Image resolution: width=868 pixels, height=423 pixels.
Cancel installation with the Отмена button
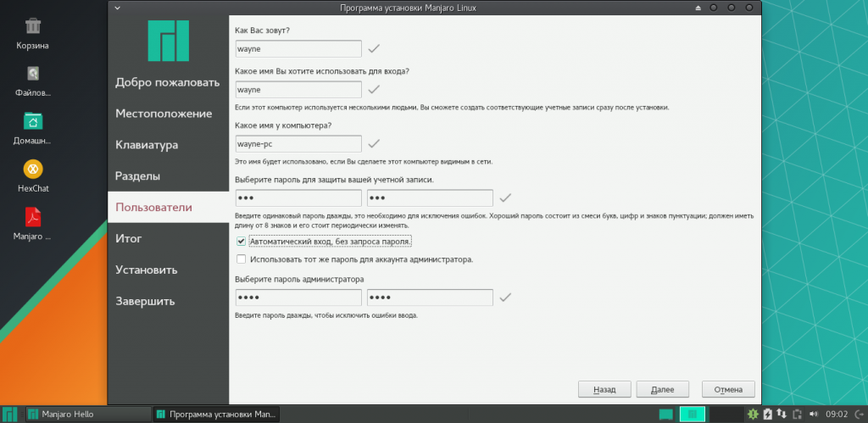coord(727,390)
